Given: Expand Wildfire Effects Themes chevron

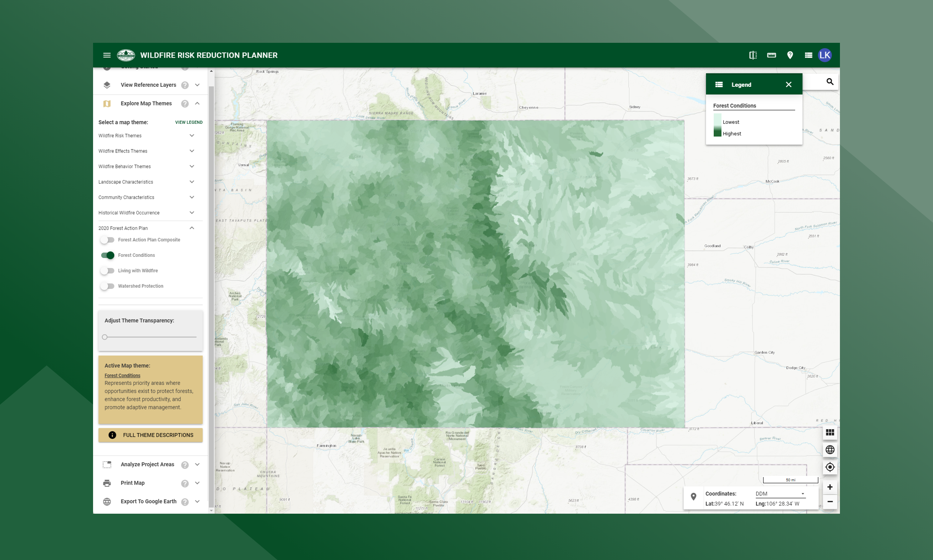Looking at the screenshot, I should click(192, 151).
